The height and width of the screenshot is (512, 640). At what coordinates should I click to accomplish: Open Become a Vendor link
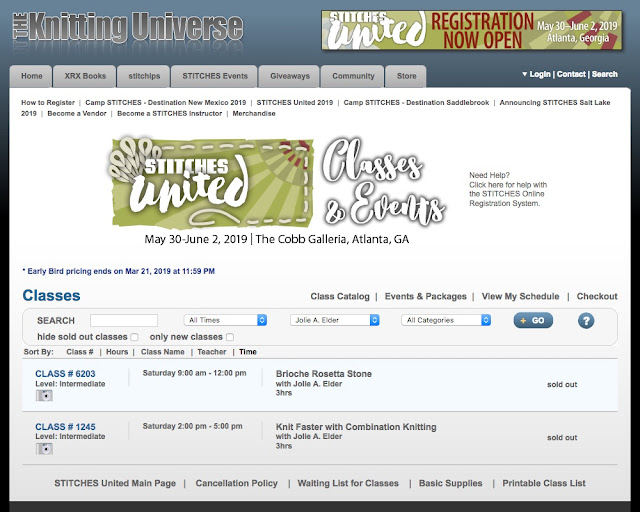coord(77,114)
